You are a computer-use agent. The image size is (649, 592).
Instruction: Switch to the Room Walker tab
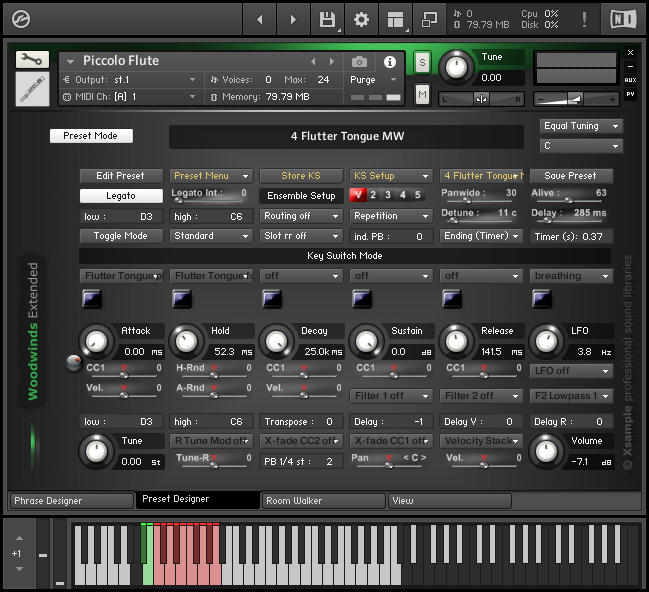tap(324, 501)
